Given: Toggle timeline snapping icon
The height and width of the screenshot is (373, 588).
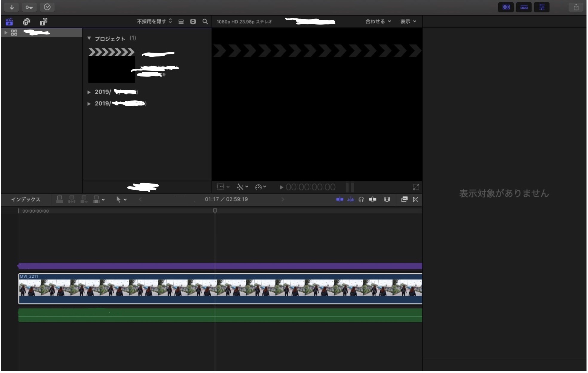Looking at the screenshot, I should tap(373, 199).
